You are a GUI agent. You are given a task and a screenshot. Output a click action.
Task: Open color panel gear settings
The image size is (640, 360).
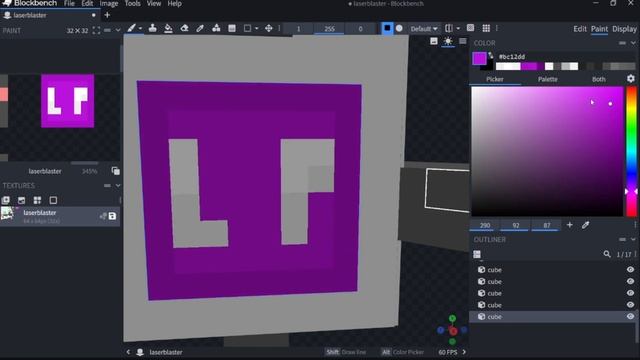631,79
